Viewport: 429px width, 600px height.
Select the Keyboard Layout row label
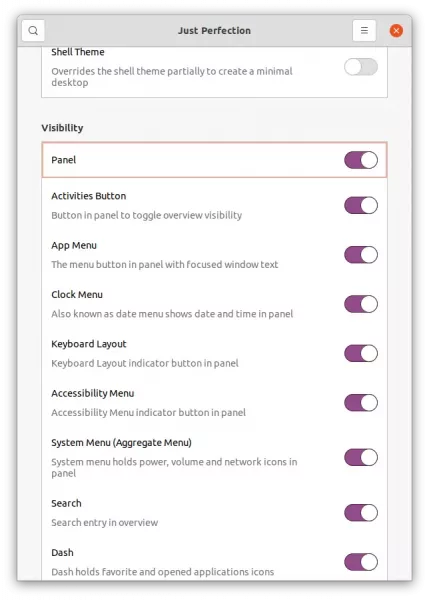click(89, 344)
